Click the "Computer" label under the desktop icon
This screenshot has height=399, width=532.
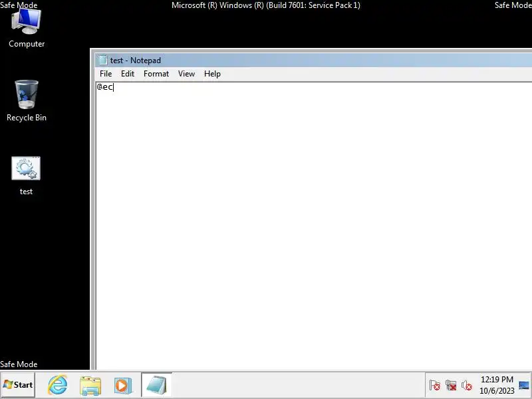coord(27,44)
